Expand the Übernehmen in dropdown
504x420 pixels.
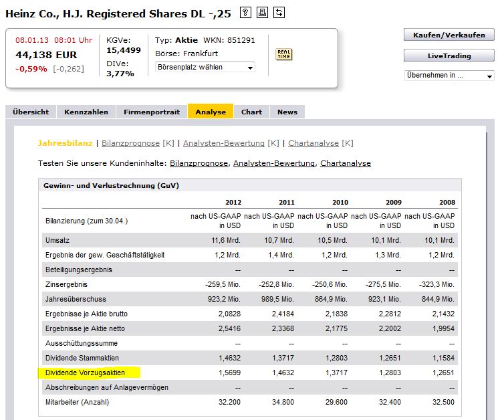tap(449, 76)
